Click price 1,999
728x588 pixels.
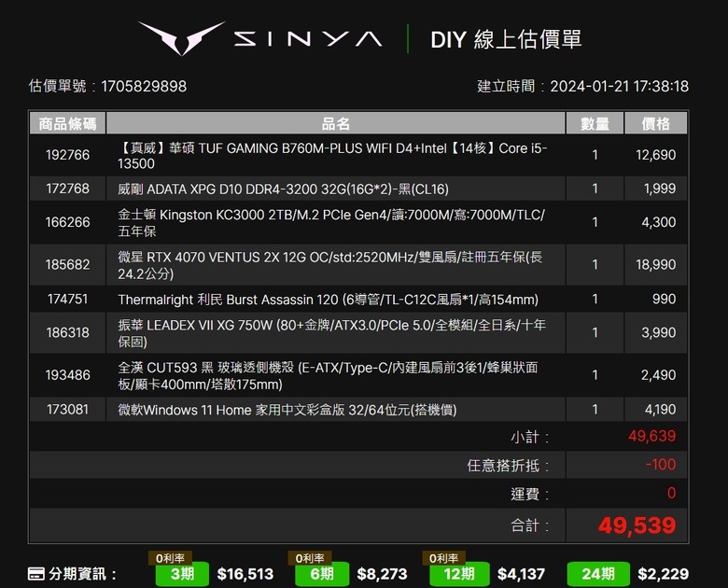[x=659, y=189]
